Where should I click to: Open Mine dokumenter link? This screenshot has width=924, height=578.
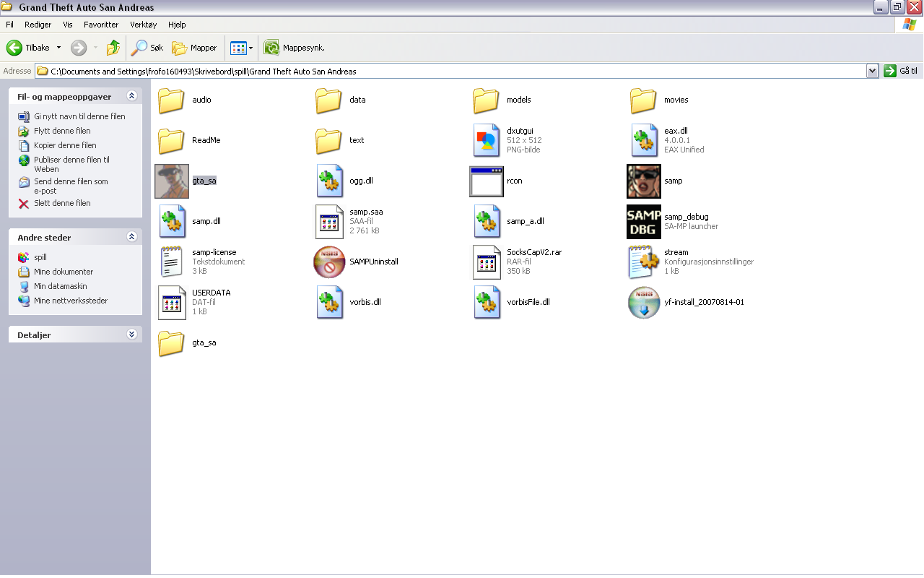click(x=64, y=272)
